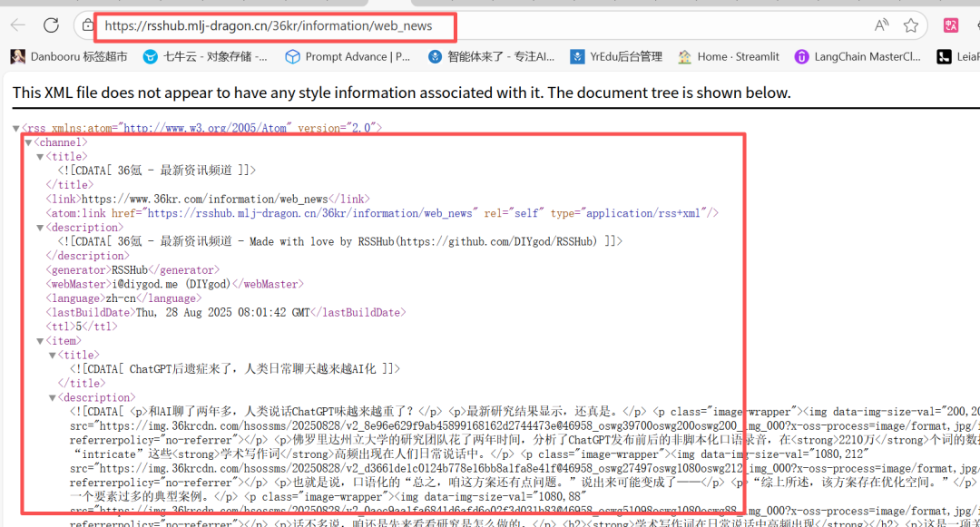Collapse the item's title node triangle
980x527 pixels.
pos(53,356)
